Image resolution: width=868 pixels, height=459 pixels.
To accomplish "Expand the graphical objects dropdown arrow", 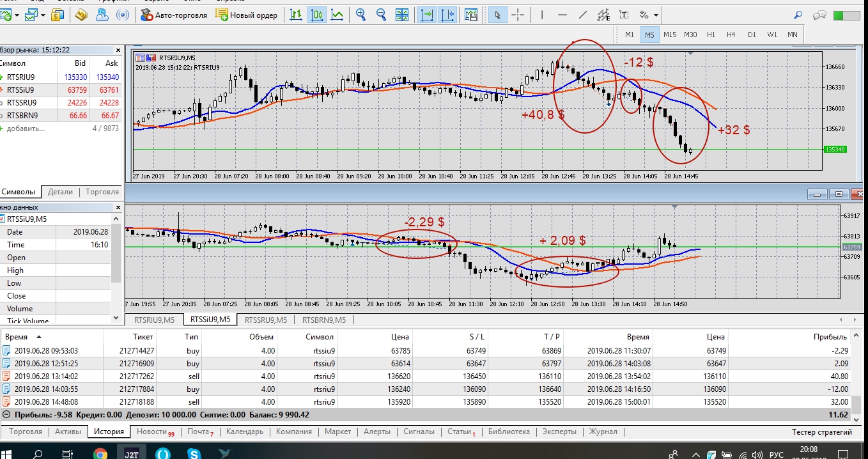I will [656, 15].
